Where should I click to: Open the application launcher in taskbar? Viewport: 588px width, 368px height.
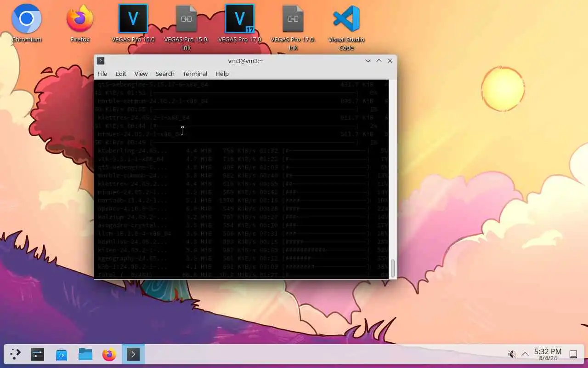point(16,354)
